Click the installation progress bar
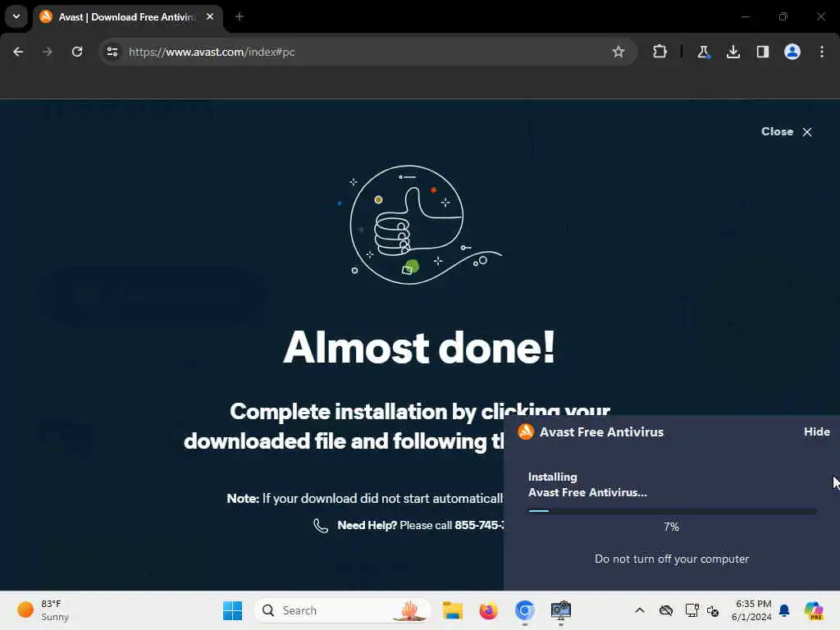Screen dimensions: 840x630 (x=673, y=511)
